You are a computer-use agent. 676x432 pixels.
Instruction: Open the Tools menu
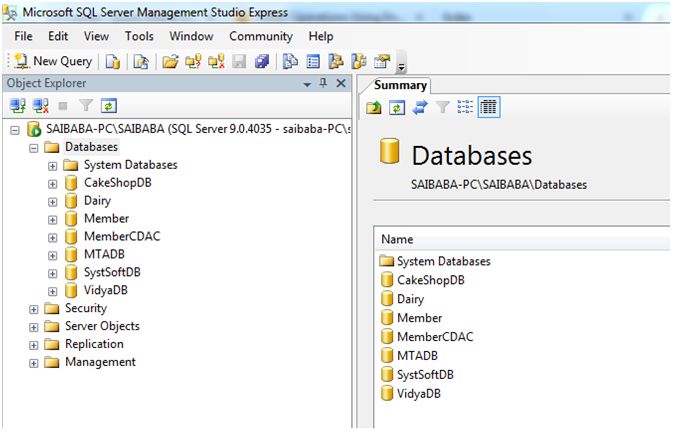tap(139, 36)
